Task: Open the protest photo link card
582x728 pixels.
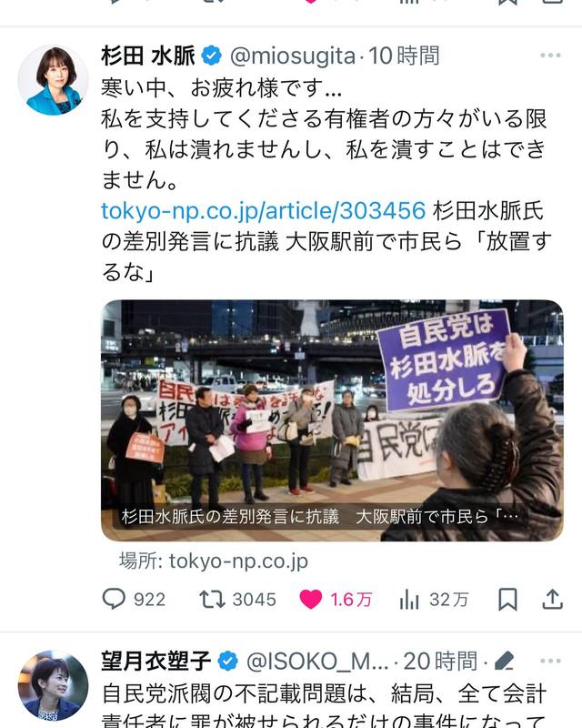Action: (x=332, y=420)
